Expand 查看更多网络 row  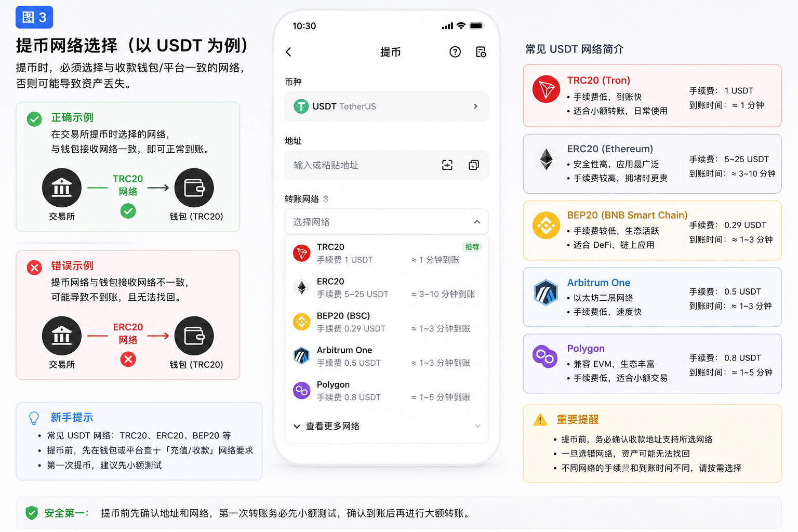387,426
